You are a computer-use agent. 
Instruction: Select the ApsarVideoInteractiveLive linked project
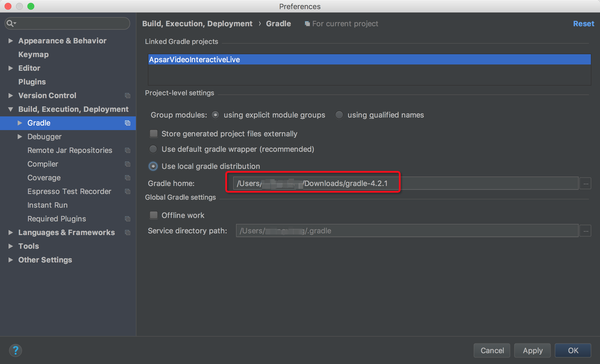(x=369, y=60)
